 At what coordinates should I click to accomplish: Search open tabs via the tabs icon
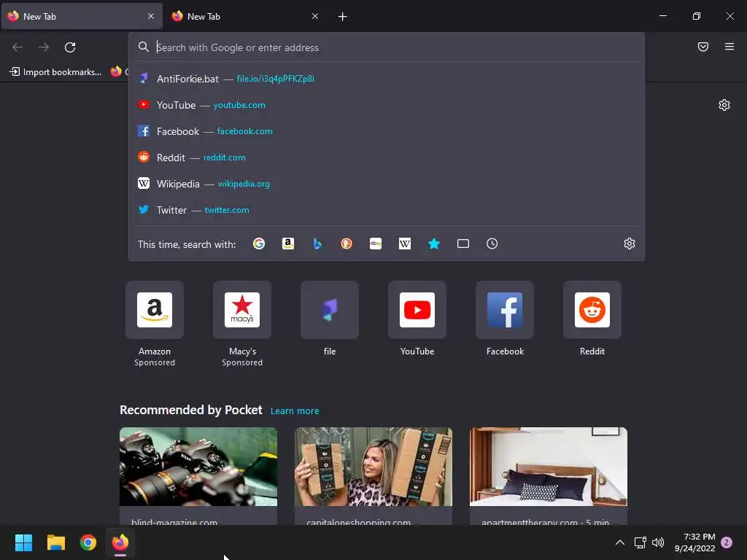pos(463,244)
